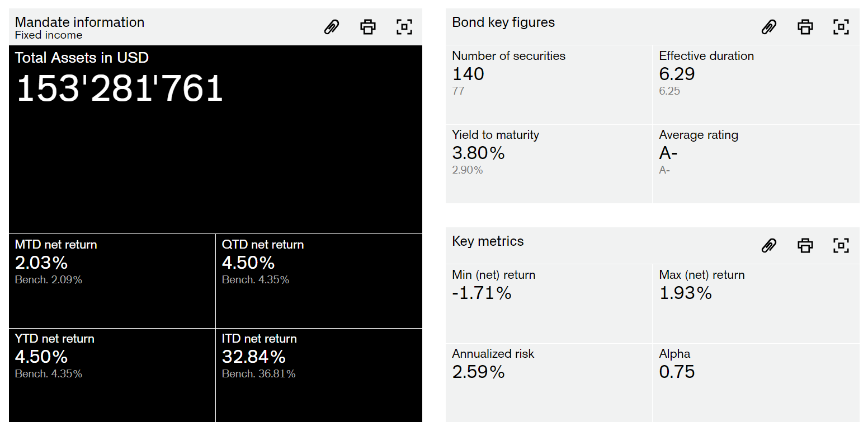Viewport: 868px width, 430px height.
Task: Print the Bond key figures panel
Action: click(805, 27)
